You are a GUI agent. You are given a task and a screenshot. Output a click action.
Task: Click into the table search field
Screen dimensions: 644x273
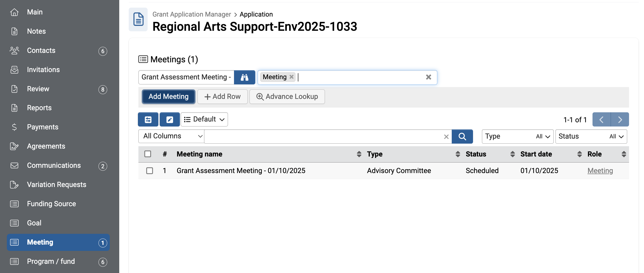(323, 136)
